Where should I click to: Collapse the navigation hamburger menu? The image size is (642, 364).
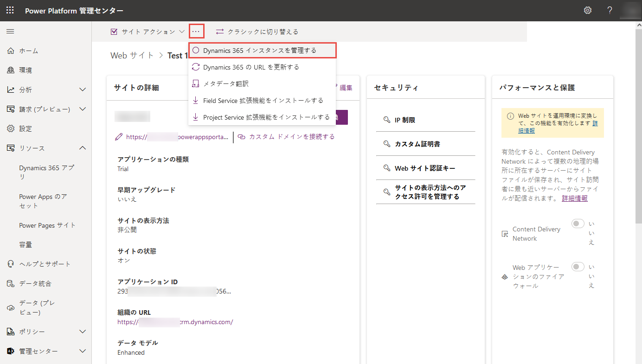[10, 32]
